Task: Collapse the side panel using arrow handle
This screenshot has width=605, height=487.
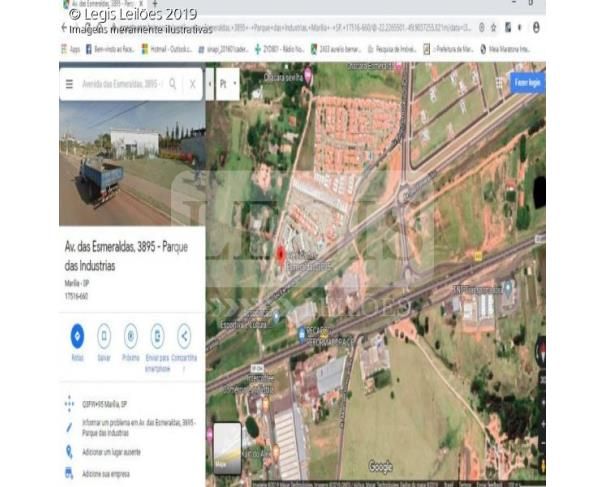Action: tap(210, 84)
